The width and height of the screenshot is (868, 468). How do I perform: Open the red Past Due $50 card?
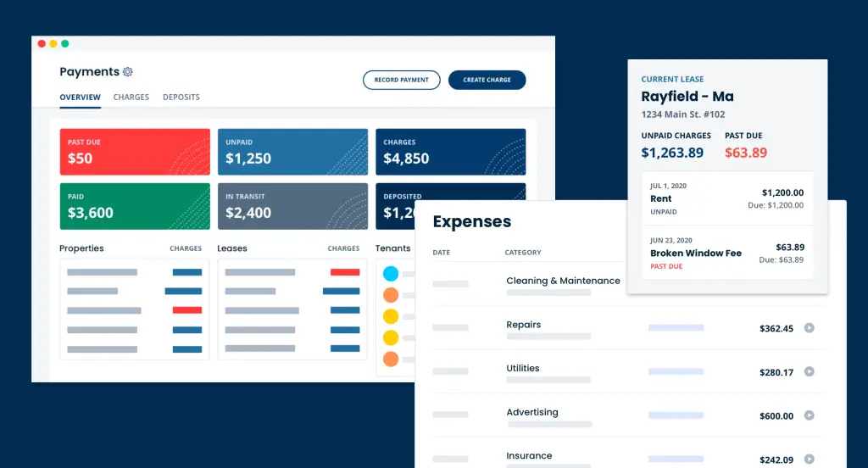pos(135,152)
